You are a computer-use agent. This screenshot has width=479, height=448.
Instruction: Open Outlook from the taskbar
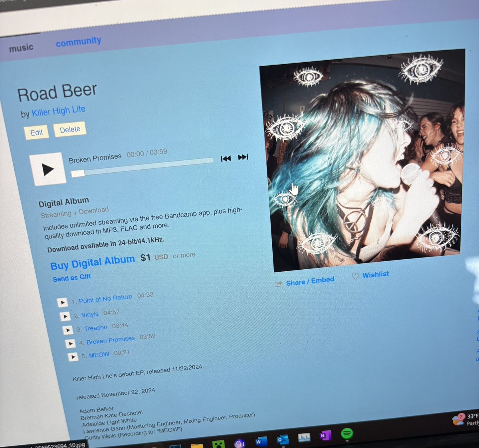[x=283, y=440]
